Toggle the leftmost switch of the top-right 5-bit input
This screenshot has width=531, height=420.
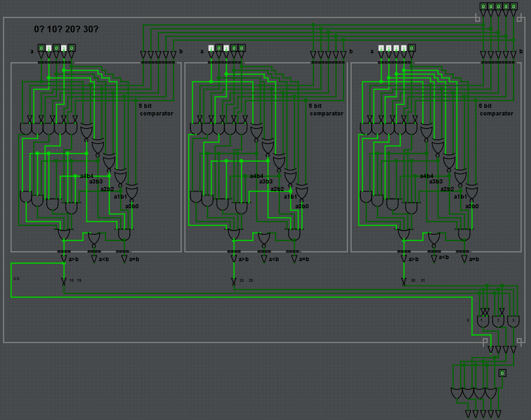483,6
